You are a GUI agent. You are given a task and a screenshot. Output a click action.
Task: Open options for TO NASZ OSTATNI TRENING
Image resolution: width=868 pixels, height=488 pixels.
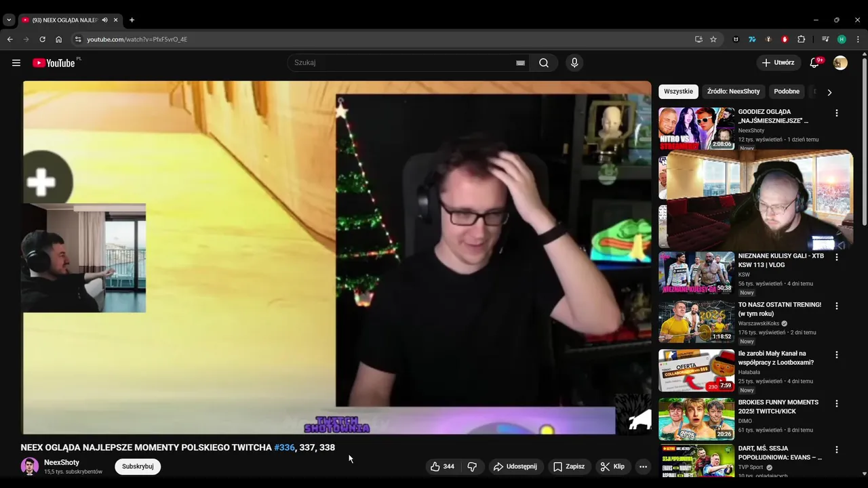[x=836, y=306]
